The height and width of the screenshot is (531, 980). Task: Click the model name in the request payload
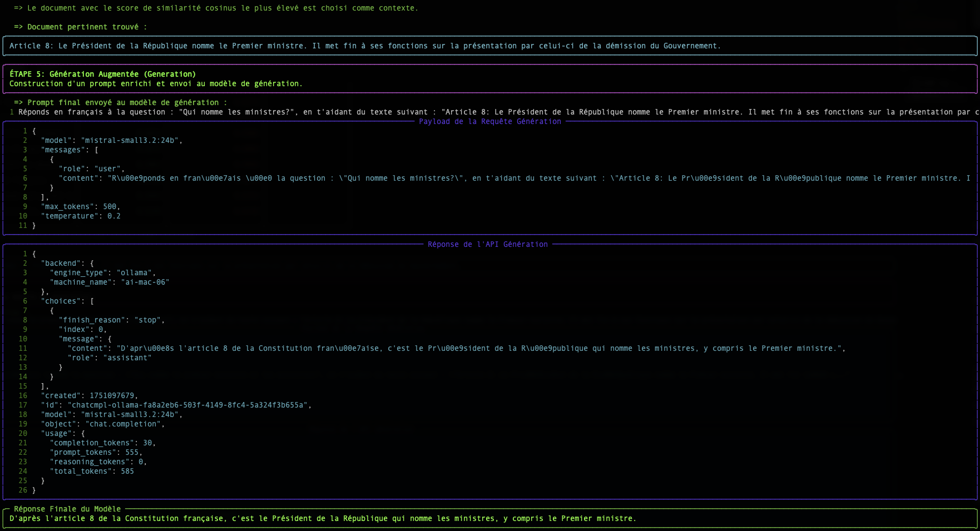tap(131, 141)
